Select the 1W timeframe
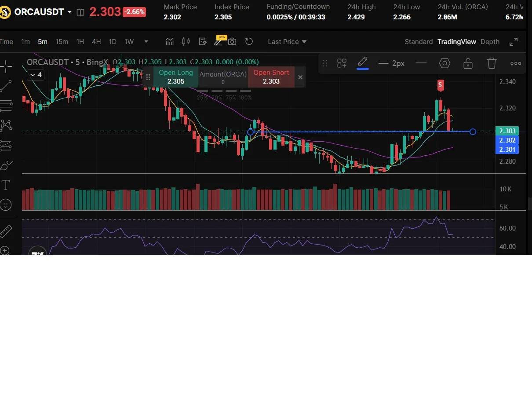The width and height of the screenshot is (532, 399). coord(129,42)
